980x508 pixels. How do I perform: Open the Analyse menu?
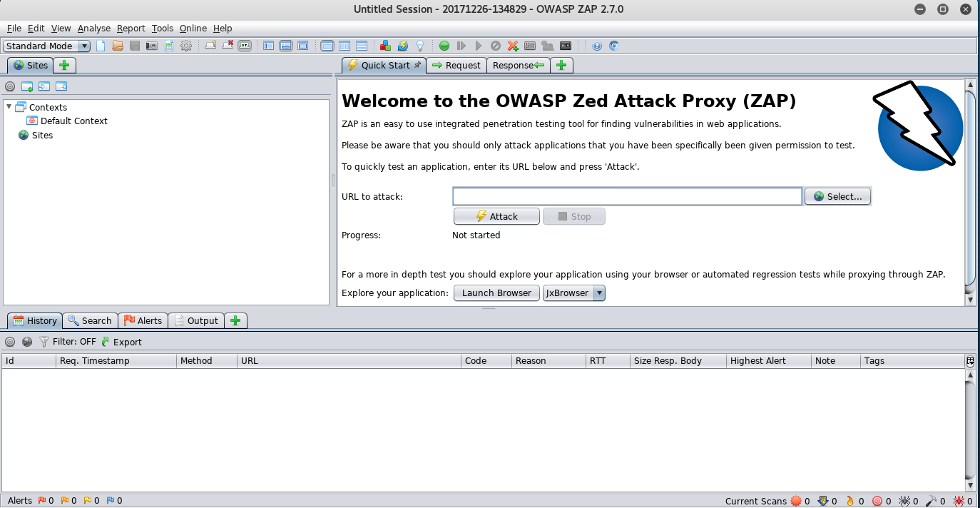pos(94,28)
